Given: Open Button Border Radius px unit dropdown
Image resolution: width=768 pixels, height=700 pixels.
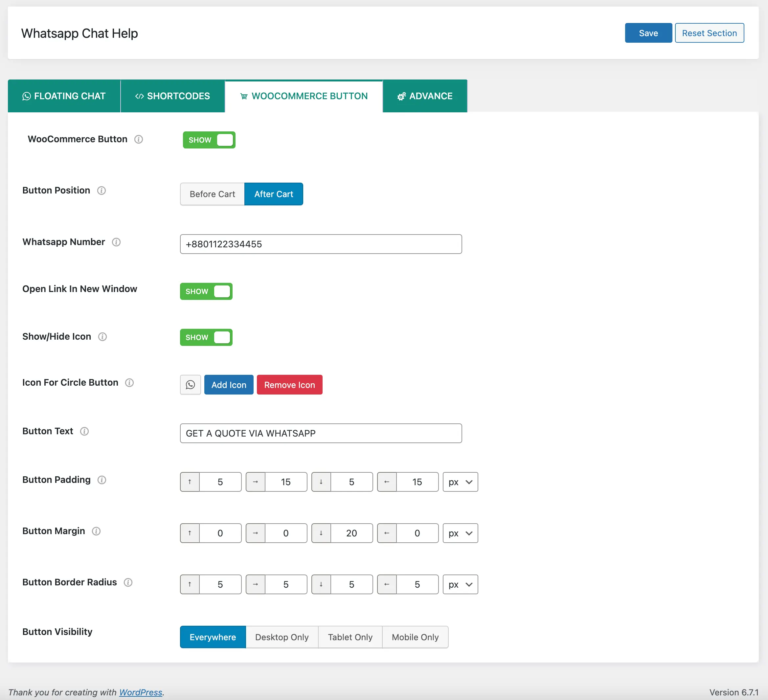Looking at the screenshot, I should (460, 584).
